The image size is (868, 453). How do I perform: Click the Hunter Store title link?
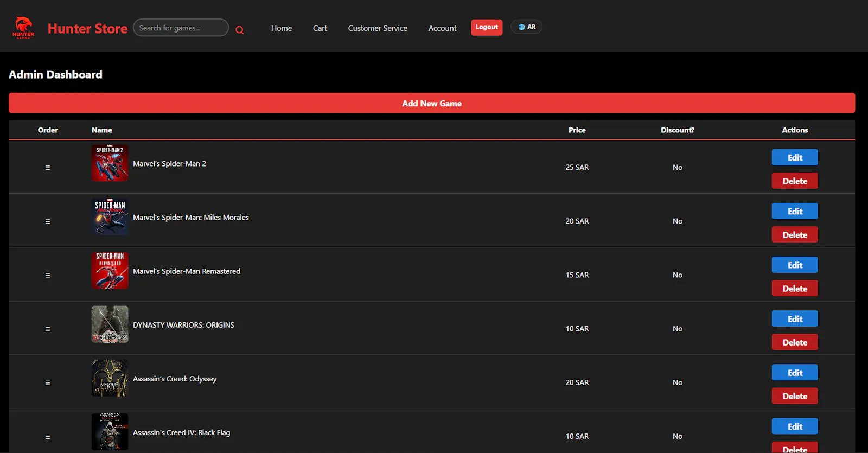coord(87,28)
